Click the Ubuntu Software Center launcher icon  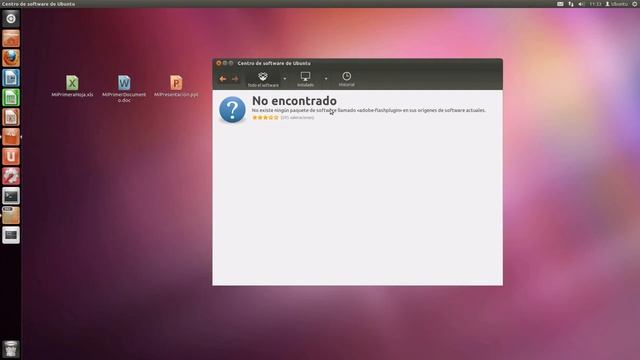point(11,137)
